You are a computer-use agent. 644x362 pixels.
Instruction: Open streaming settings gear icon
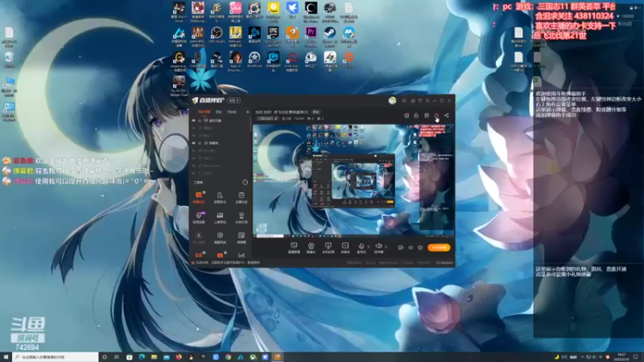pyautogui.click(x=420, y=248)
